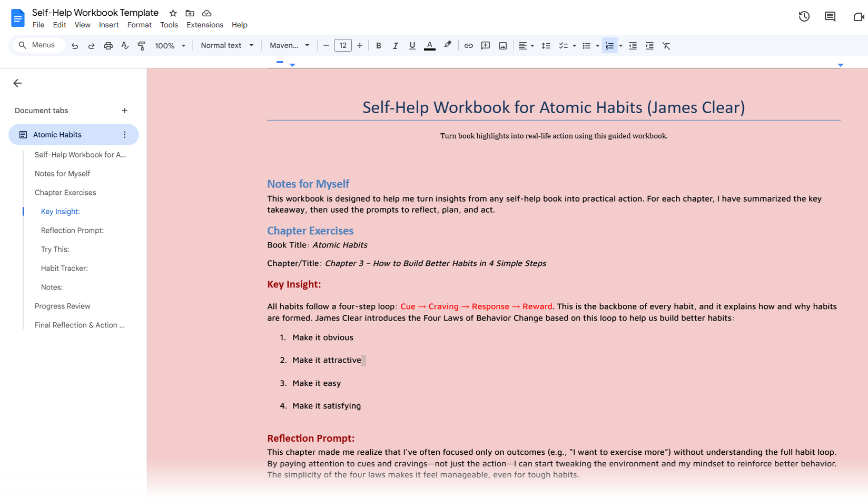Open the Google Docs home icon

pyautogui.click(x=17, y=18)
